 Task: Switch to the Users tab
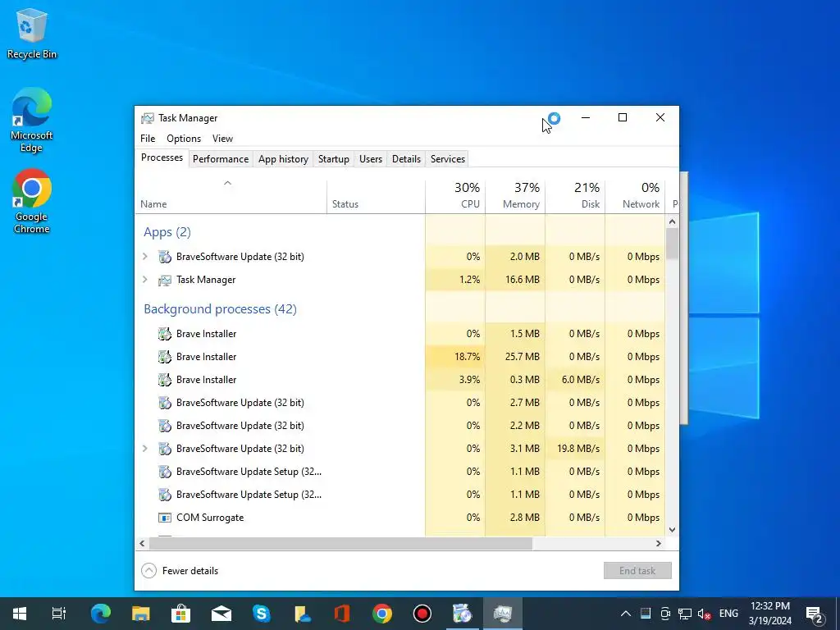(371, 159)
